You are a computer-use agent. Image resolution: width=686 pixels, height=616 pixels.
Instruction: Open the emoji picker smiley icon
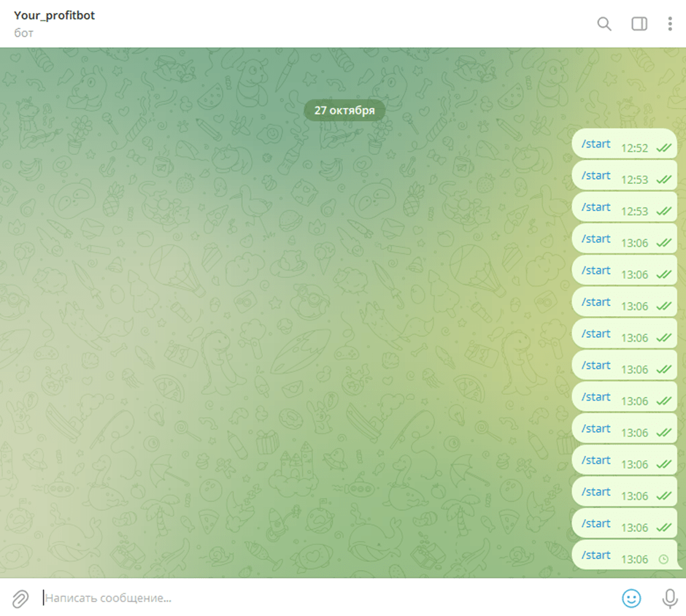point(631,598)
